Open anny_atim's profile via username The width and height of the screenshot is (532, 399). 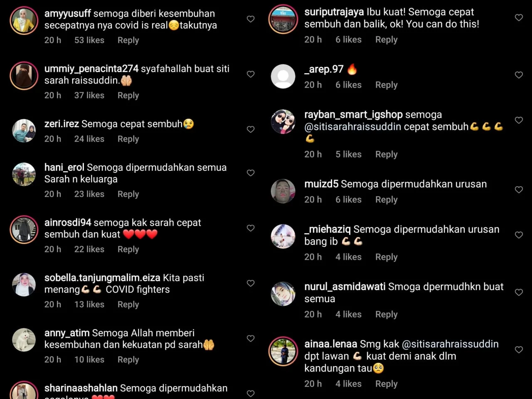click(67, 333)
